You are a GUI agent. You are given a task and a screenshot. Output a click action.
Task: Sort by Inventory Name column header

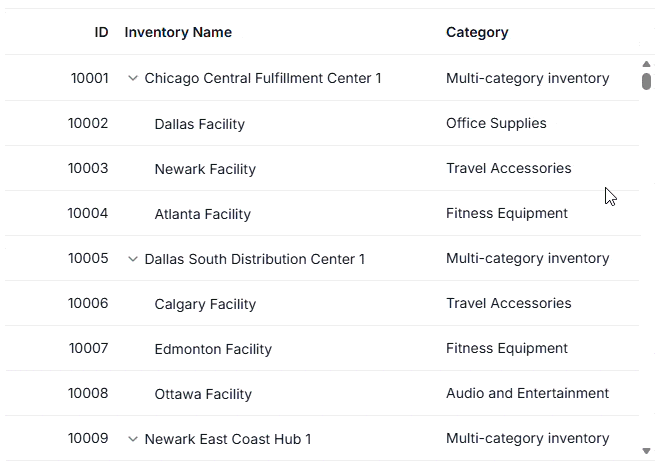pos(178,32)
